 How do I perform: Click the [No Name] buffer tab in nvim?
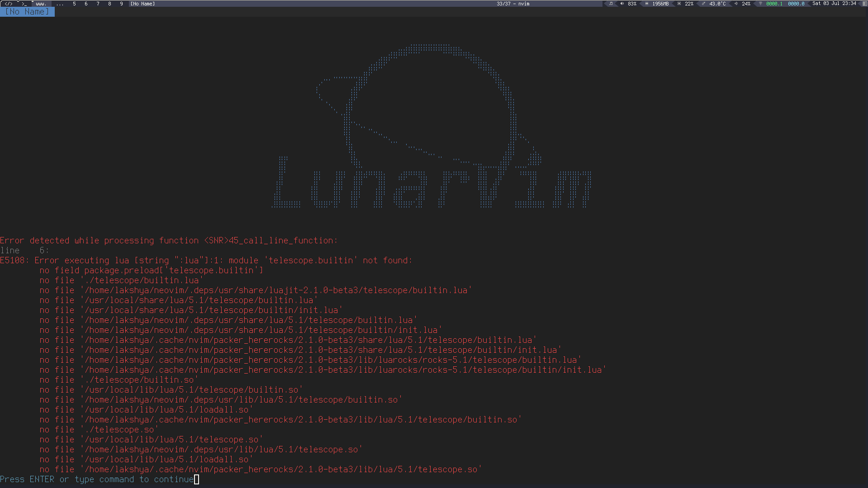pyautogui.click(x=27, y=11)
